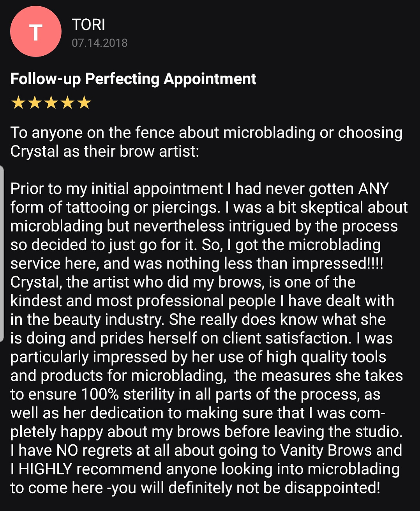Open reviewer TORI's profile name
The height and width of the screenshot is (511, 420).
pyautogui.click(x=88, y=25)
